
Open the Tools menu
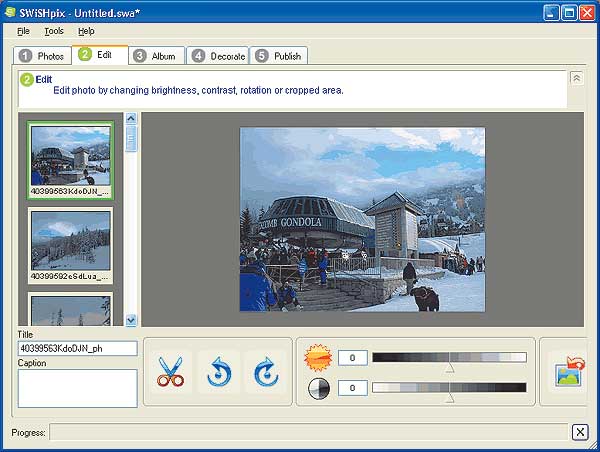tap(53, 31)
